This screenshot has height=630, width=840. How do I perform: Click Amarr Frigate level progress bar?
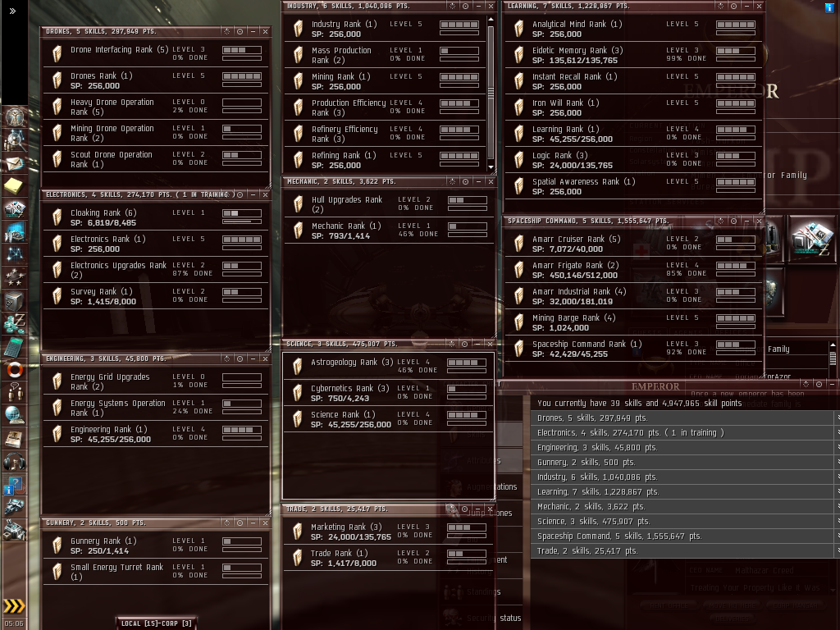point(736,266)
